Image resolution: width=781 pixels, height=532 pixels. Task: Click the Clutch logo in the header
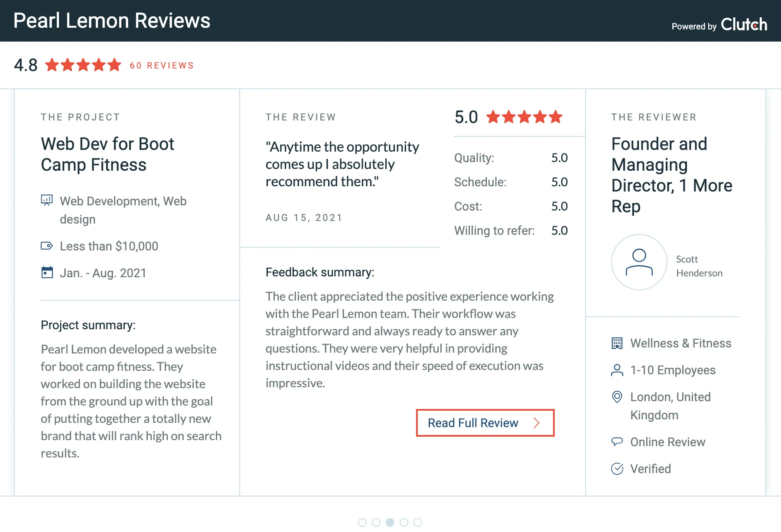pyautogui.click(x=744, y=25)
